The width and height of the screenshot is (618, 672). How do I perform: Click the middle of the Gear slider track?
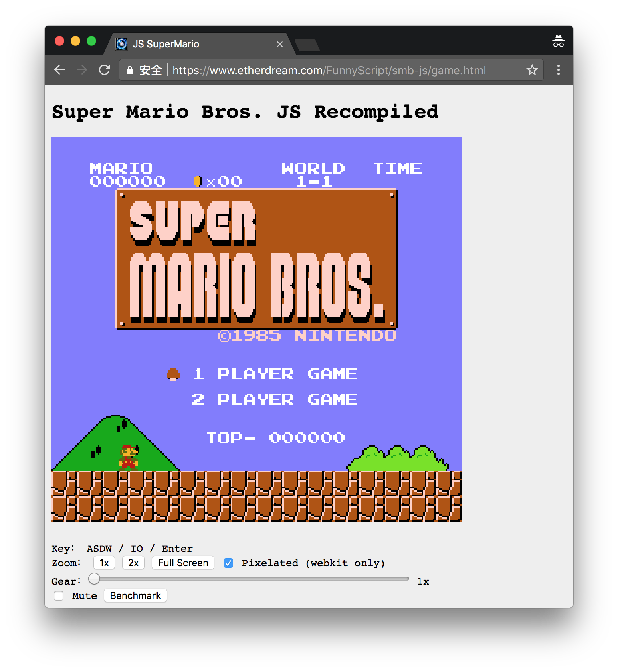(248, 579)
